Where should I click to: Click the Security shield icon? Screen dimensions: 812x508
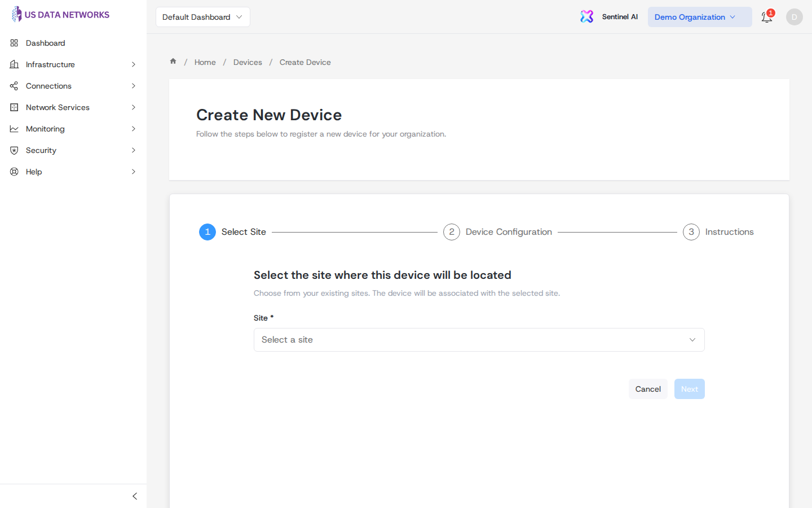(14, 150)
